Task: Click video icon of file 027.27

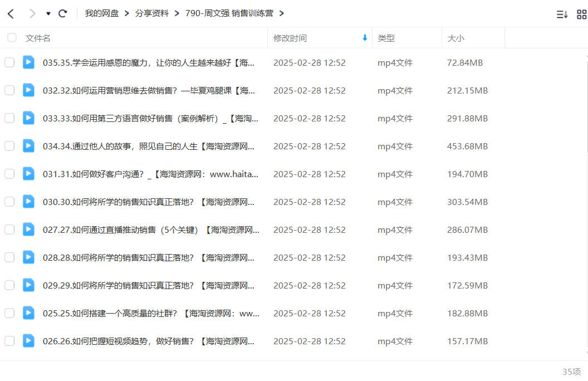Action: 28,229
